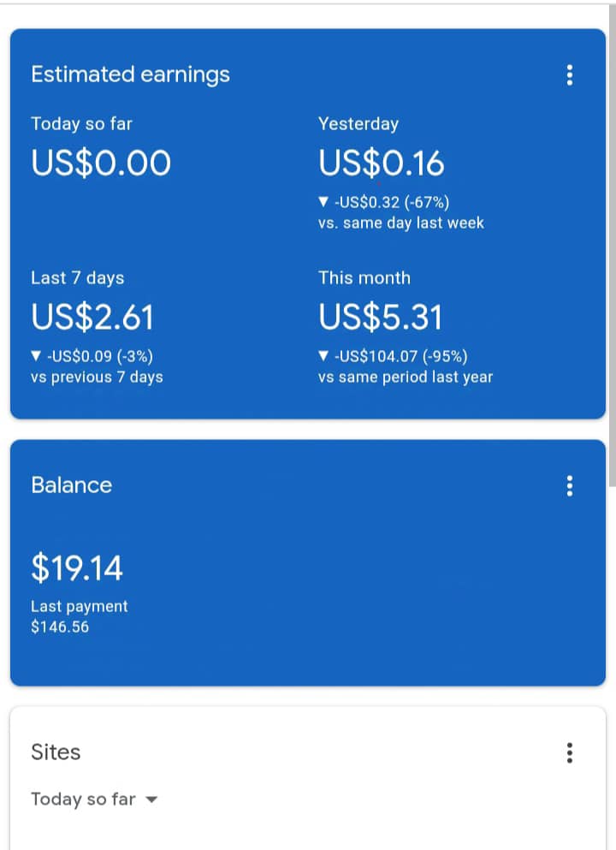Screen dimensions: 616x850
Task: Click the Sites section heading
Action: click(x=56, y=752)
